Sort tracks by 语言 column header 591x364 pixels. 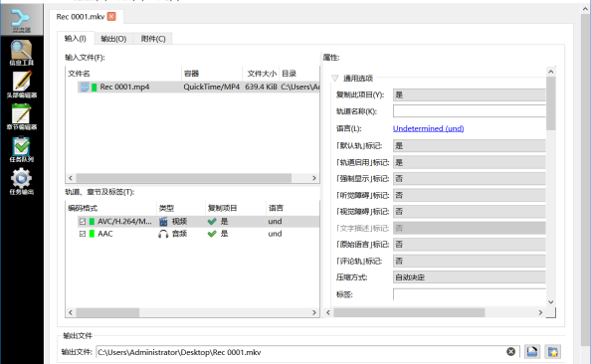293,208
